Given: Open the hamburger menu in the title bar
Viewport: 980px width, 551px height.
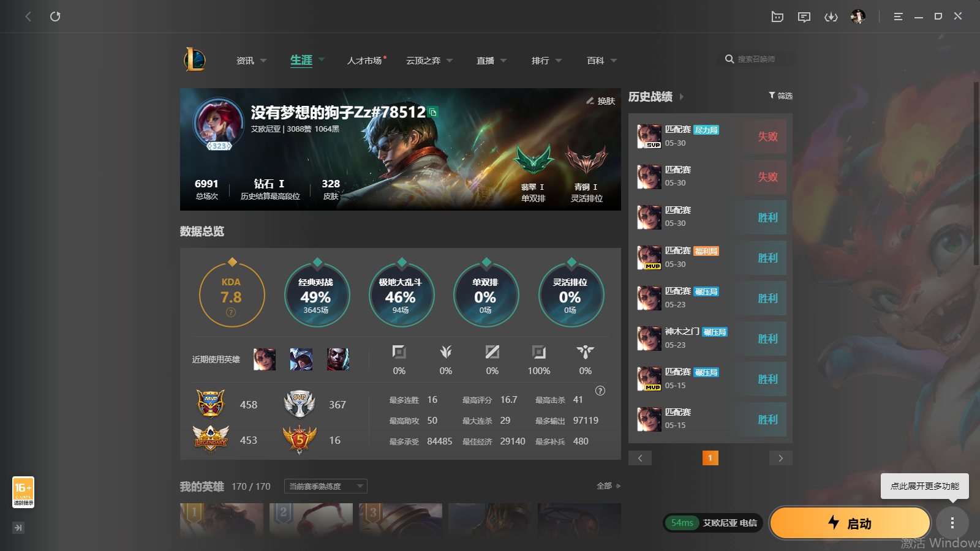Looking at the screenshot, I should coord(898,17).
